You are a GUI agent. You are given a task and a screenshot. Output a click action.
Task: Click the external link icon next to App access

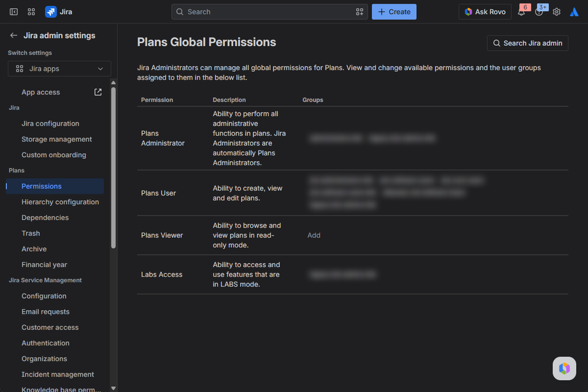98,92
